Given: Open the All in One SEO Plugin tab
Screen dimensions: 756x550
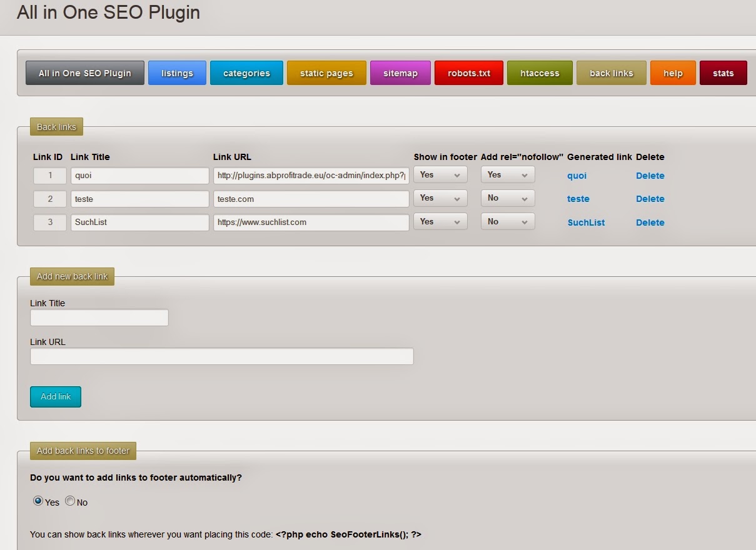Looking at the screenshot, I should (x=85, y=73).
